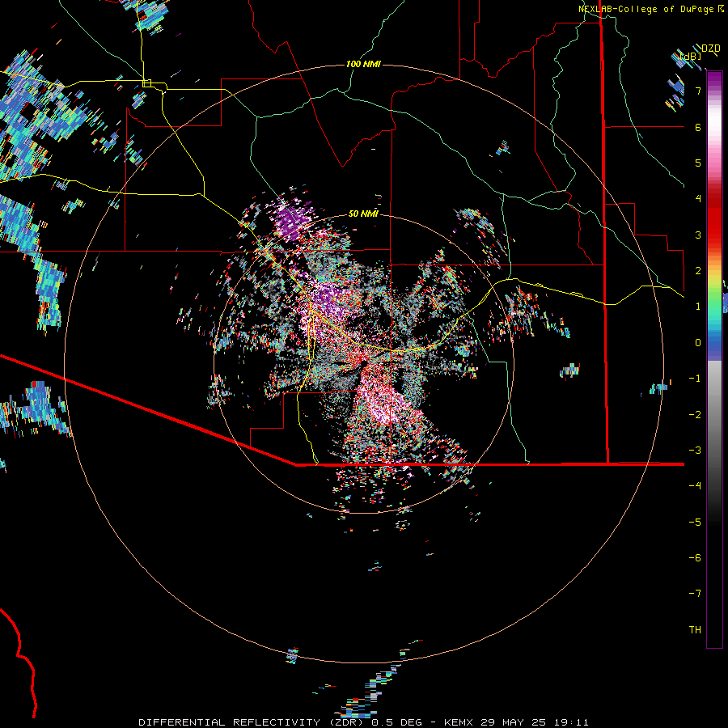Click the positive "2" scale tick label
Viewport: 728px width, 728px height.
coord(698,271)
